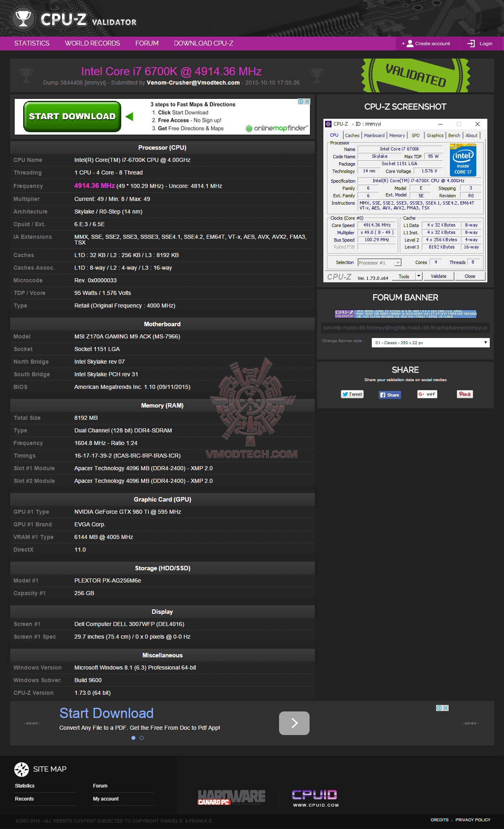The image size is (504, 829).
Task: Click the Tools button in CPU-Z screenshot
Action: pos(404,276)
